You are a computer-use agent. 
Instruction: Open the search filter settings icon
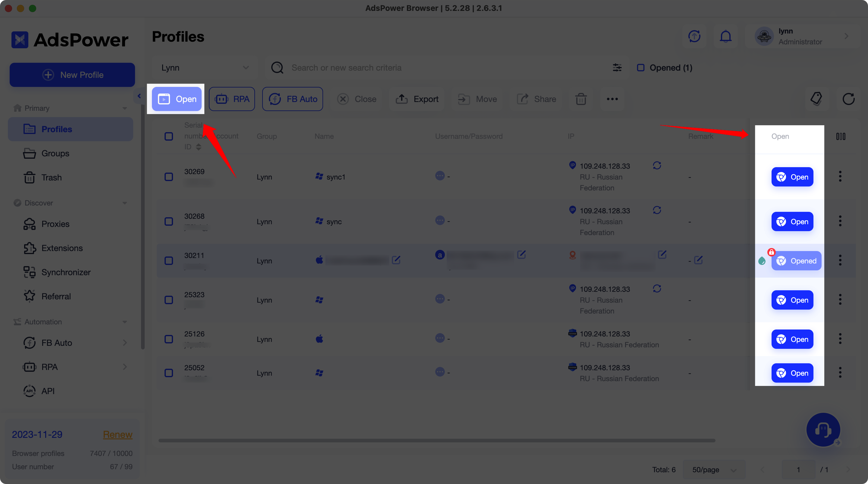pos(617,68)
